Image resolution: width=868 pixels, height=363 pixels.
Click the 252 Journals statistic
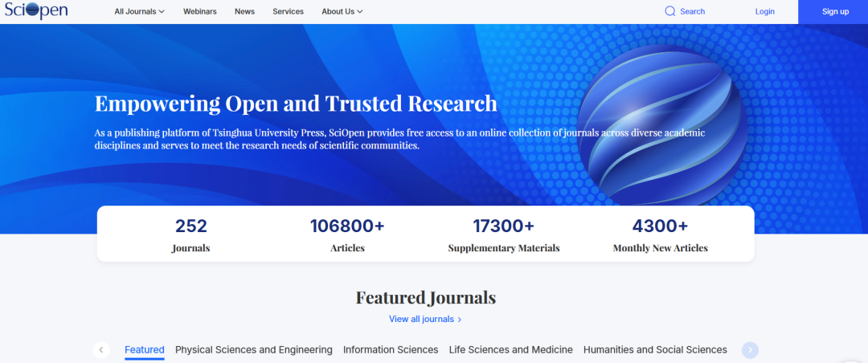(191, 235)
